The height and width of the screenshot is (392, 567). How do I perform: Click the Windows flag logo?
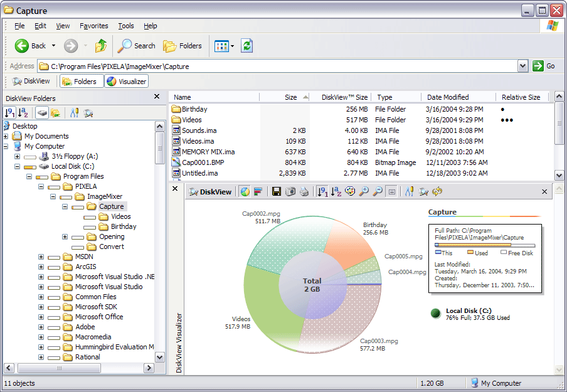click(552, 26)
